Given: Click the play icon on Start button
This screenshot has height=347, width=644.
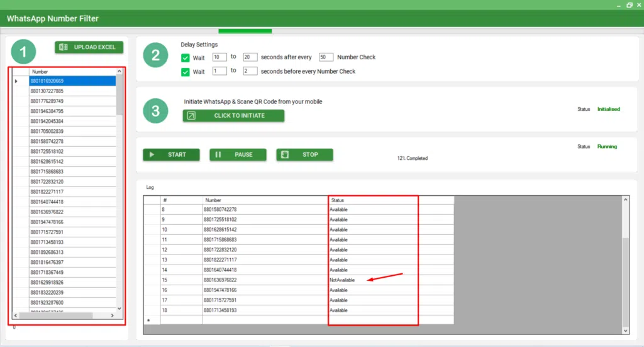Looking at the screenshot, I should click(x=152, y=154).
